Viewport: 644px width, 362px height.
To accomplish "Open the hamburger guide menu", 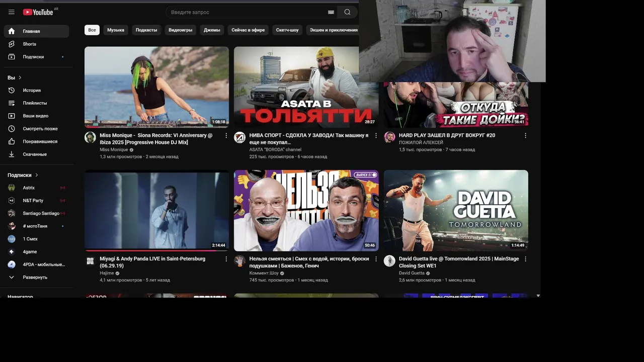I will 12,12.
